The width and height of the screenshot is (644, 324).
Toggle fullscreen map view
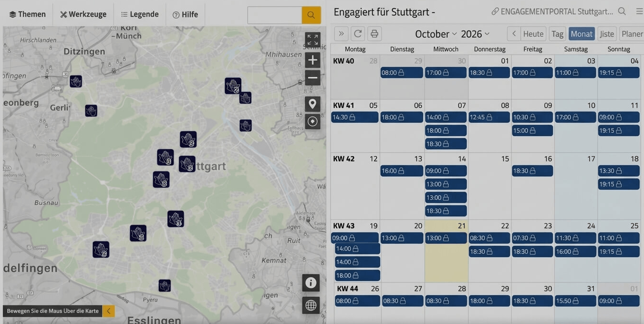coord(312,40)
